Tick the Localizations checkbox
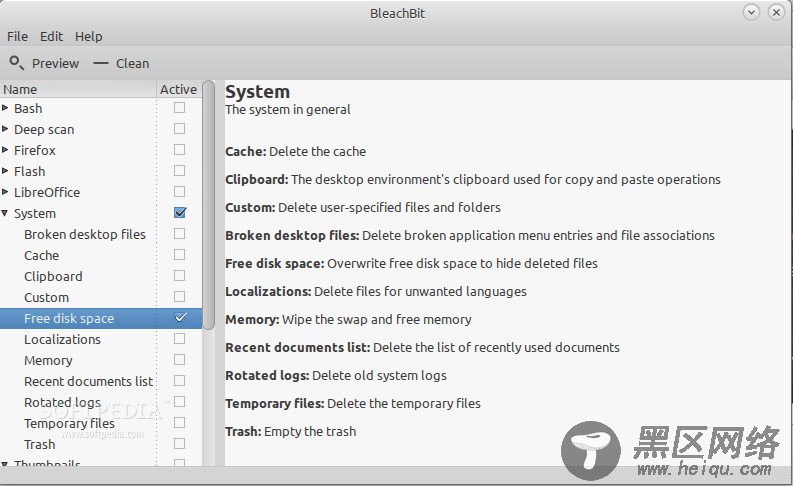 [x=180, y=339]
